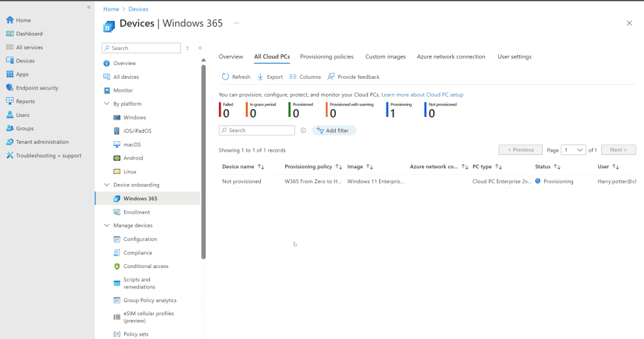Select Overview in Devices menu
Screen dimensions: 644x339
tap(120, 63)
